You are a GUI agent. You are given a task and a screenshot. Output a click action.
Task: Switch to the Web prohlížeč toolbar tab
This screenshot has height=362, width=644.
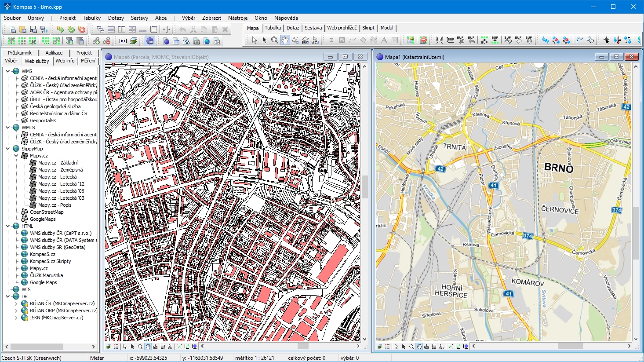[x=342, y=28]
